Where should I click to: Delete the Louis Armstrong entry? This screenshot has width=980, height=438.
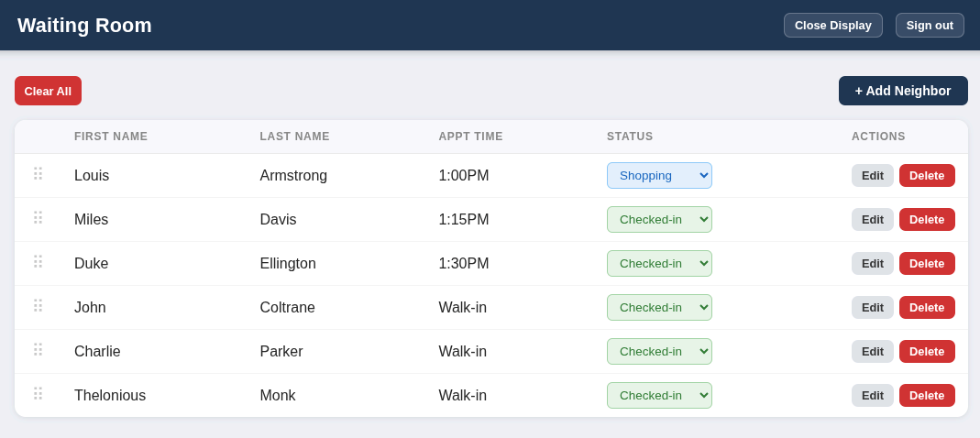pyautogui.click(x=927, y=176)
